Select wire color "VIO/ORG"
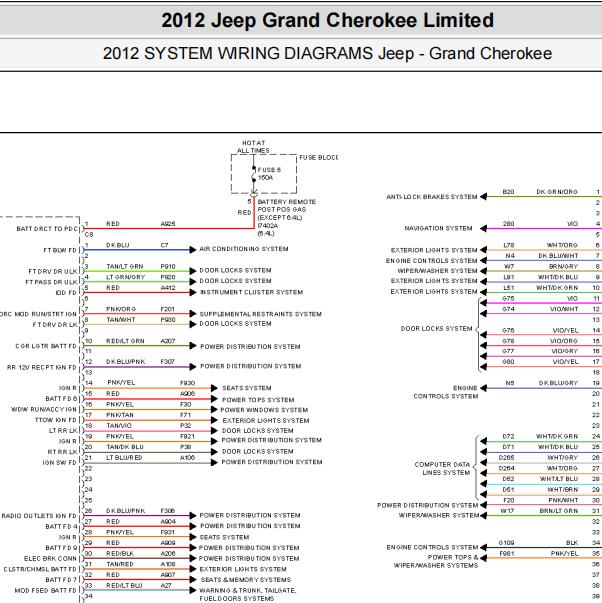 pos(565,341)
